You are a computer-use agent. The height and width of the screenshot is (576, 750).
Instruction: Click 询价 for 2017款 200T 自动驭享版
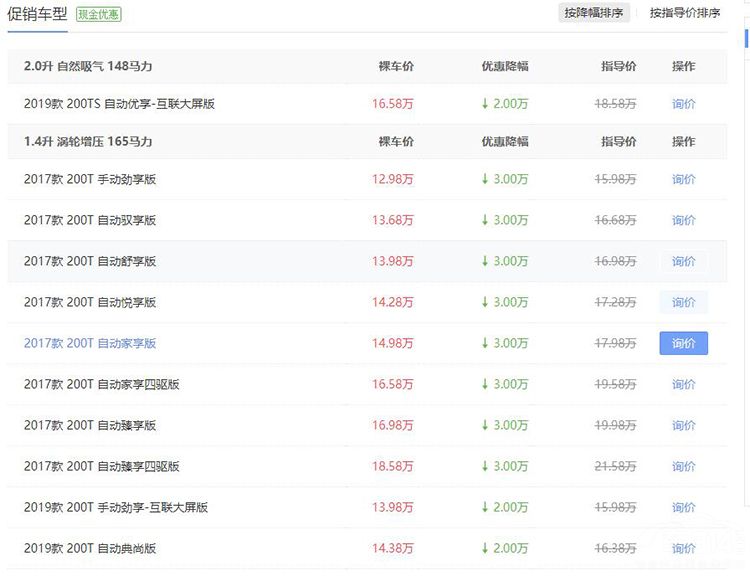tap(684, 221)
